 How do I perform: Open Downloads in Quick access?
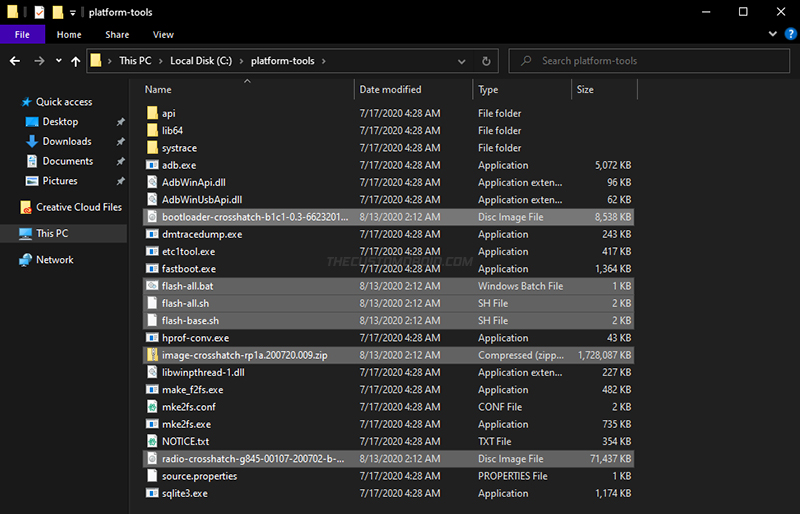click(x=67, y=141)
